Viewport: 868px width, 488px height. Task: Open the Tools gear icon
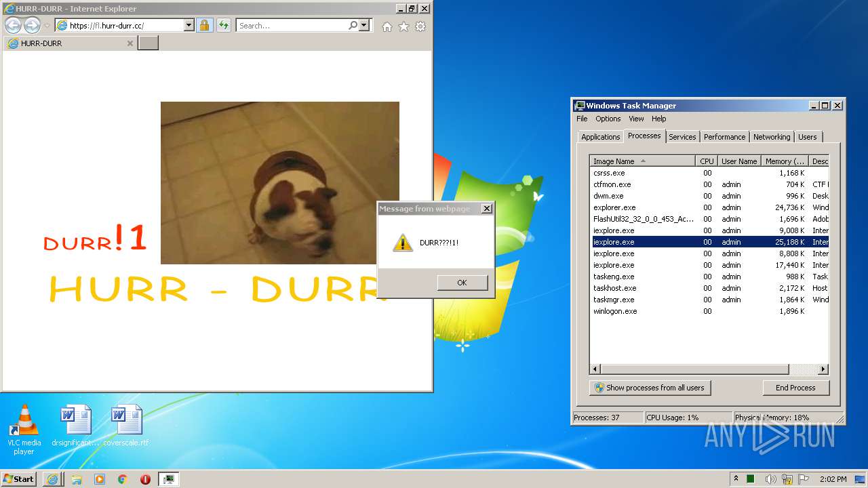pyautogui.click(x=420, y=26)
